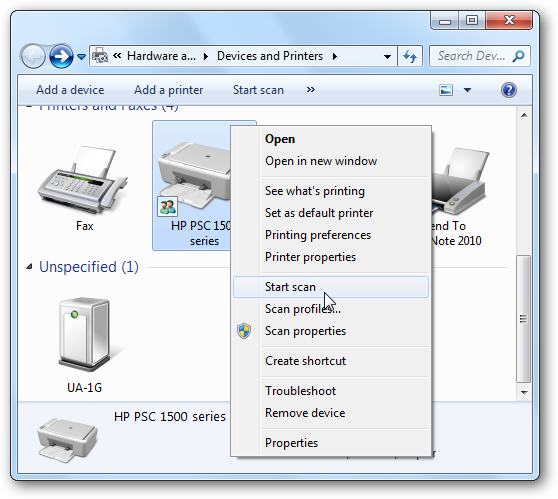Image resolution: width=558 pixels, height=499 pixels.
Task: Open the recent pages dropdown arrow
Action: [x=81, y=56]
